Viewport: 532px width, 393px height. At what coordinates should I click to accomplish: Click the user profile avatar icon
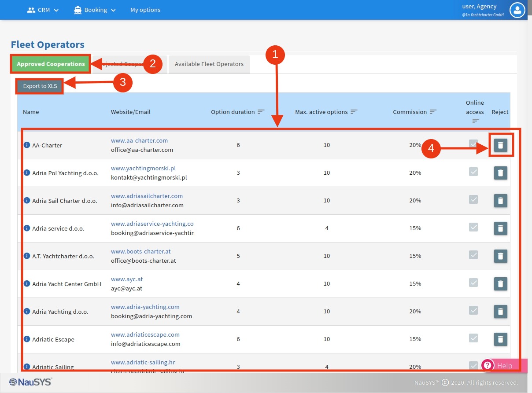pyautogui.click(x=517, y=10)
